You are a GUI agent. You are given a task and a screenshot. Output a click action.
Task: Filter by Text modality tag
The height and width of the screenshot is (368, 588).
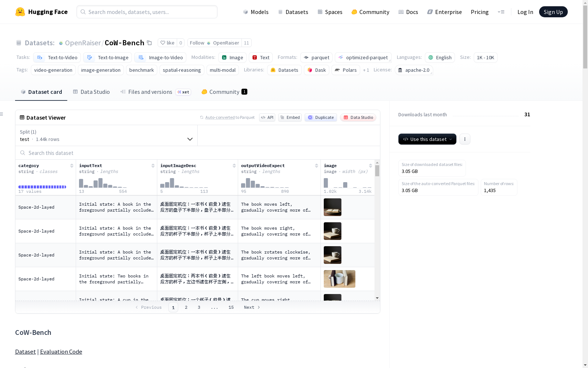click(261, 57)
